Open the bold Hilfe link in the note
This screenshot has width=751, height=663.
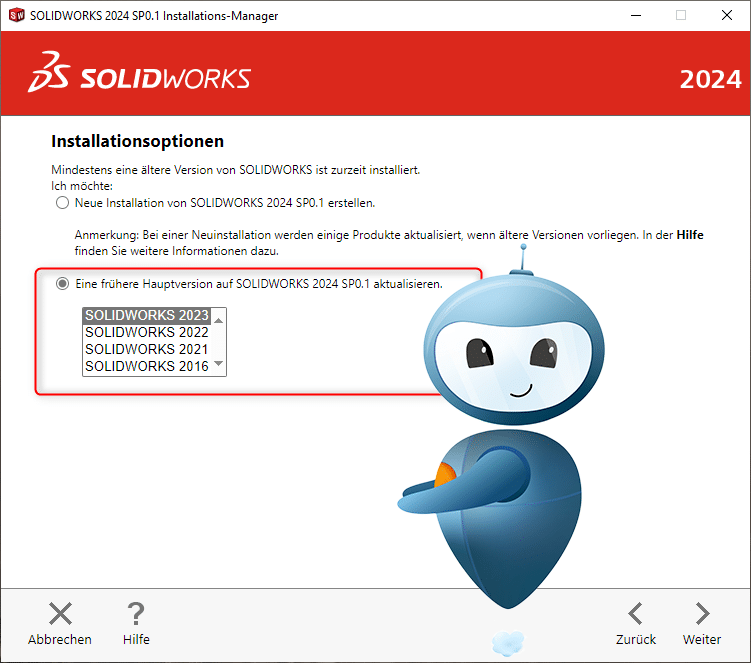pyautogui.click(x=690, y=235)
